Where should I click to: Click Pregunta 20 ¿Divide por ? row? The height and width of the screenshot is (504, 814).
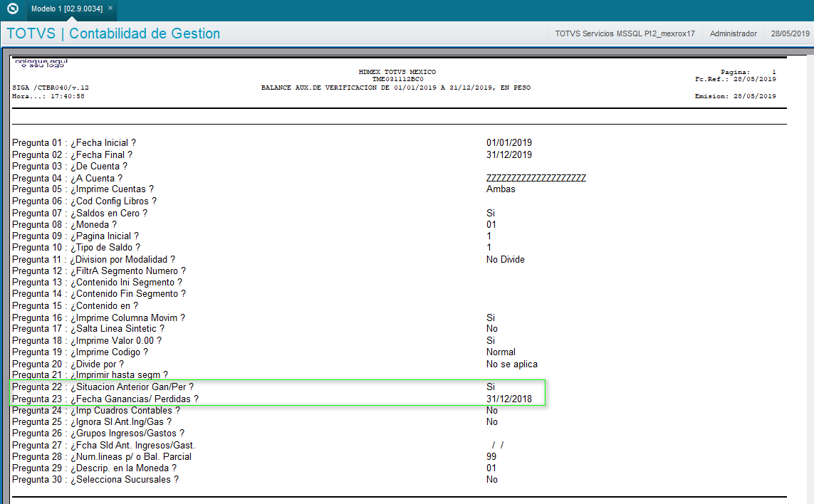tap(68, 364)
